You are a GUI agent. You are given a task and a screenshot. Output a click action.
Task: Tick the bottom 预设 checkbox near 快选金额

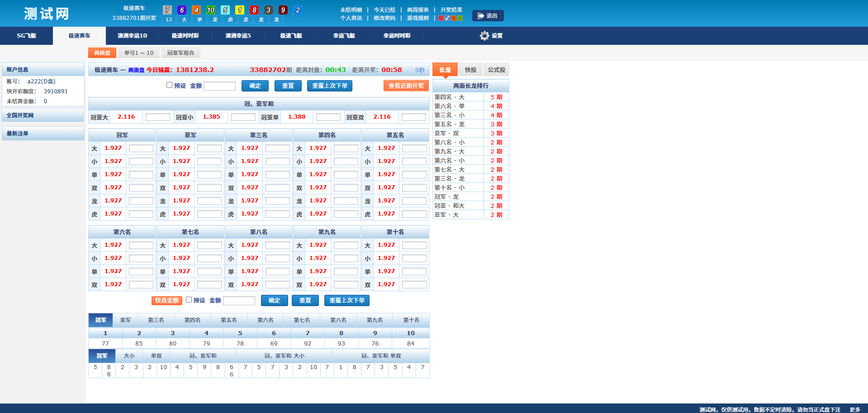point(189,300)
